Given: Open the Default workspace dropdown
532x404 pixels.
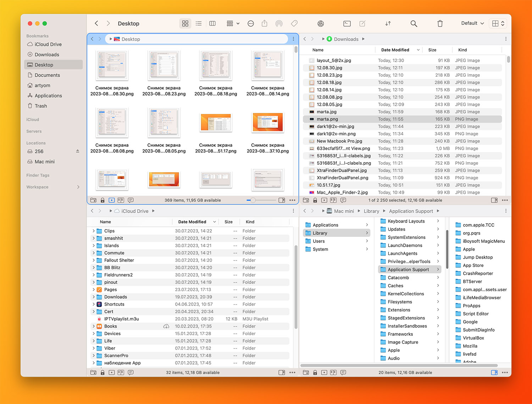Looking at the screenshot, I should click(x=472, y=23).
